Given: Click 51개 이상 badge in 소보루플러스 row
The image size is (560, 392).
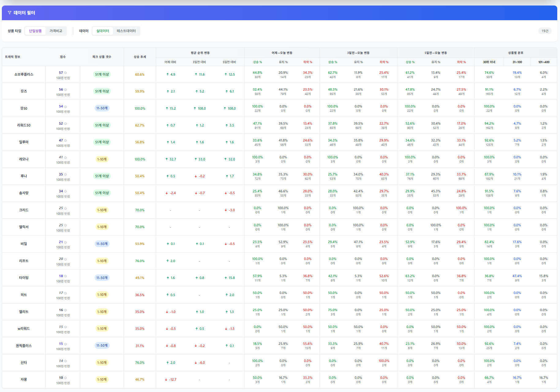Looking at the screenshot, I should tap(102, 74).
